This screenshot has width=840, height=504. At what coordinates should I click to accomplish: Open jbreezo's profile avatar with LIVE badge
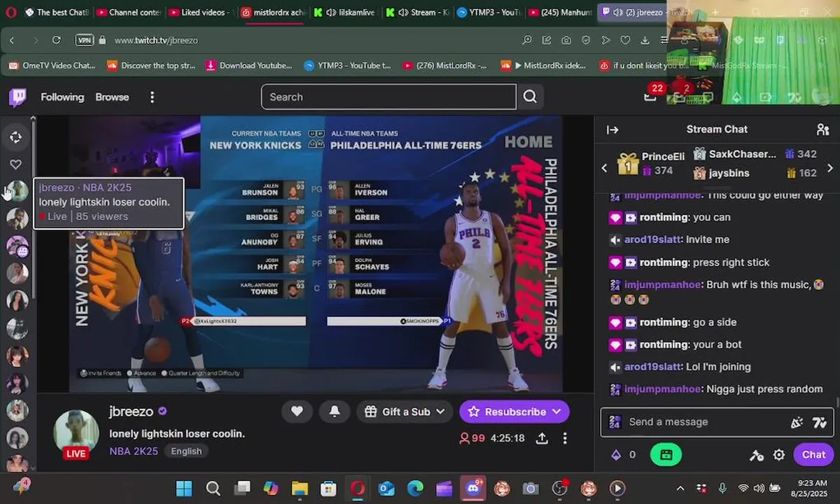click(x=76, y=434)
